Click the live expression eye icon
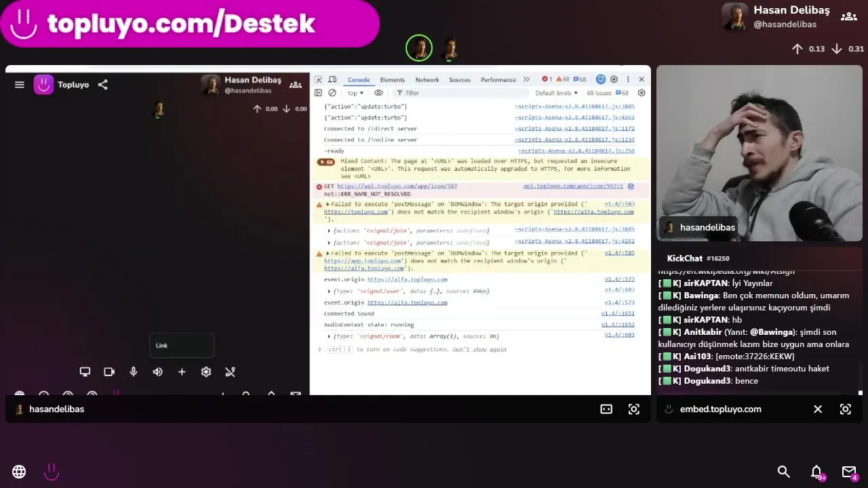Image resolution: width=868 pixels, height=488 pixels. (x=378, y=93)
